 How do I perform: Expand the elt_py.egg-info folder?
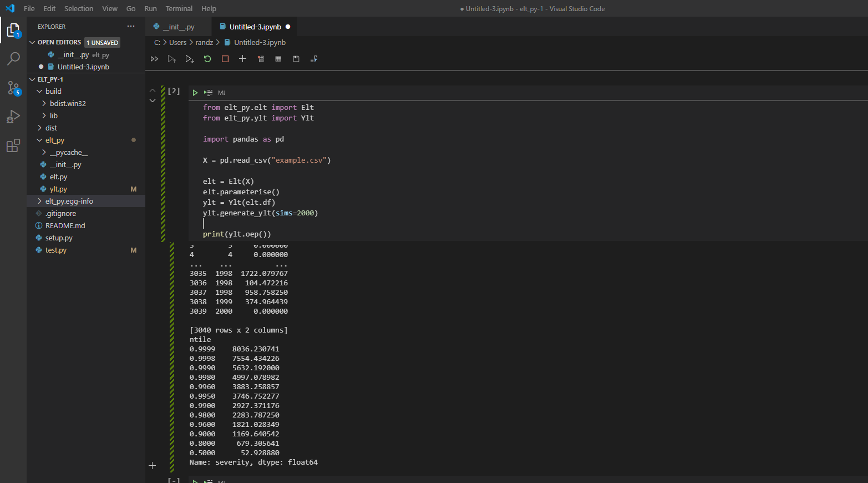[39, 201]
